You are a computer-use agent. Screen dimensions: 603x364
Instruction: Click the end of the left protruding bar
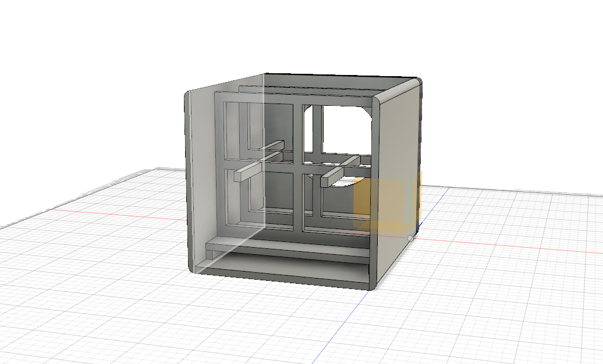click(239, 176)
